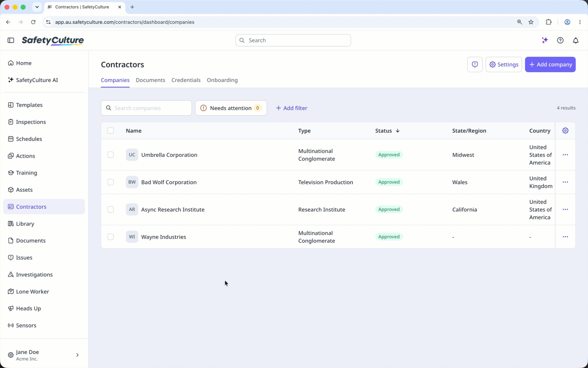This screenshot has width=588, height=368.
Task: Open a new browser tab
Action: (x=132, y=7)
